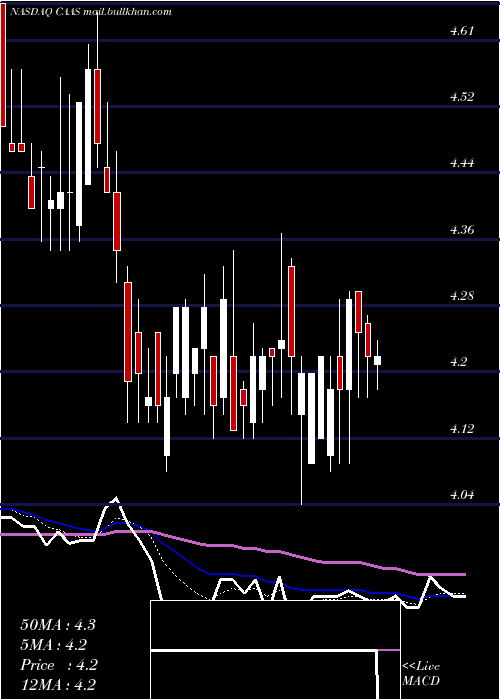The width and height of the screenshot is (500, 700).
Task: Click the Price : 4.2 readout
Action: click(x=59, y=665)
